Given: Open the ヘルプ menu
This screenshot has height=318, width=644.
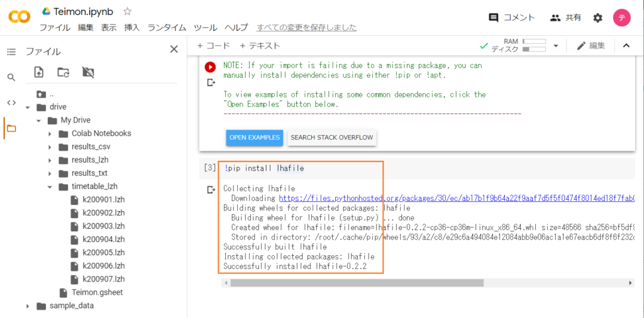Looking at the screenshot, I should pos(236,28).
